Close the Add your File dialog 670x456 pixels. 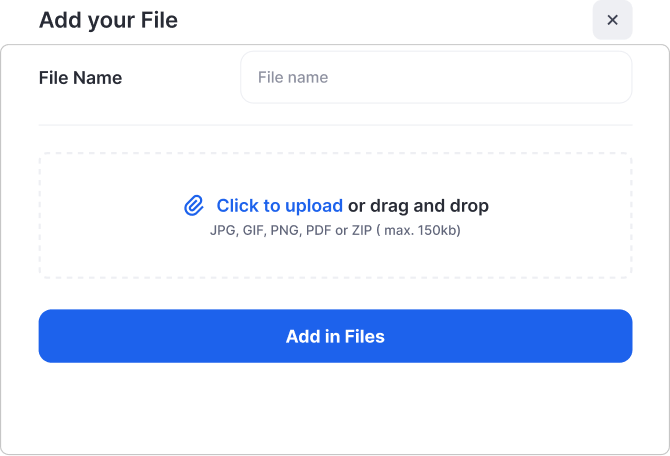(x=612, y=20)
